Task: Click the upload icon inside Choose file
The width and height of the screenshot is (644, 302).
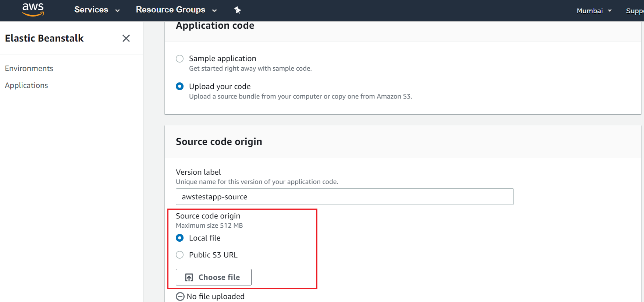Action: (189, 277)
